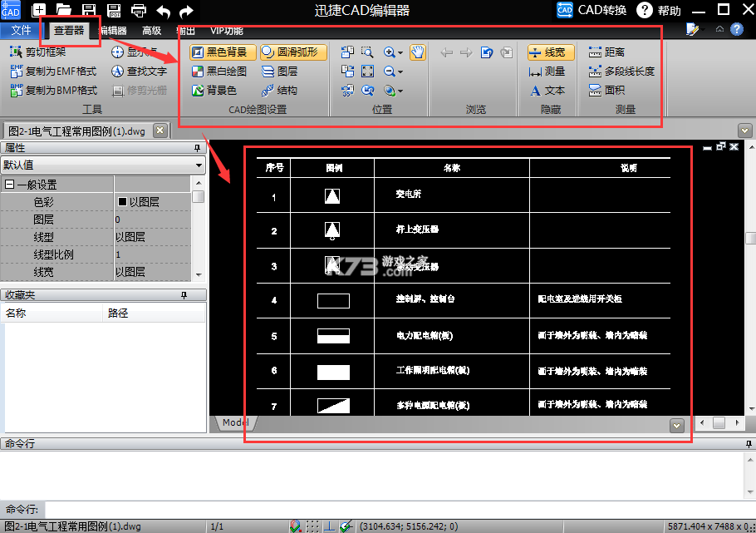Open the 图层 layers dialog
The width and height of the screenshot is (756, 533).
[280, 72]
